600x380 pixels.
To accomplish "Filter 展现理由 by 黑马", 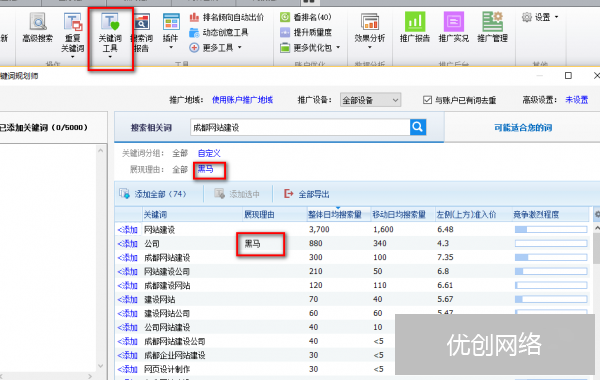I will pyautogui.click(x=205, y=169).
